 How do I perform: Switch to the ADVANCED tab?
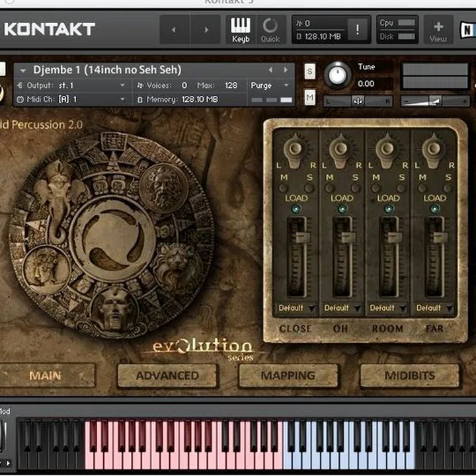click(167, 376)
